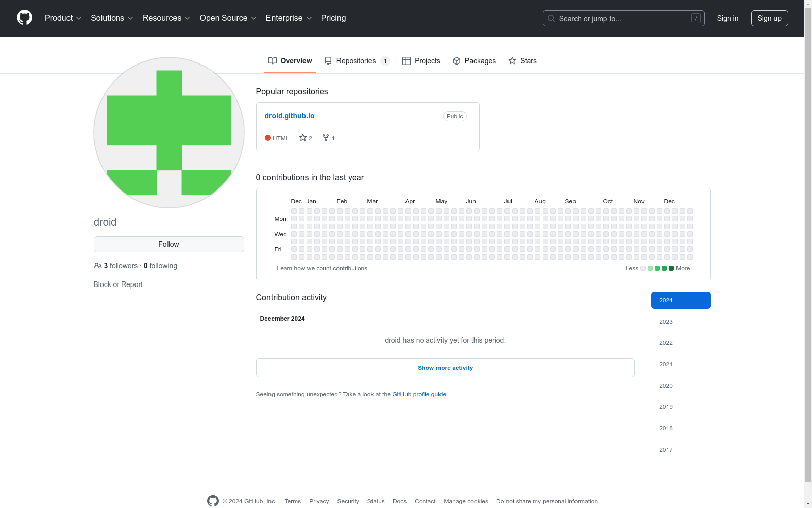Open the Privacy footer link
812x508 pixels.
[x=319, y=501]
